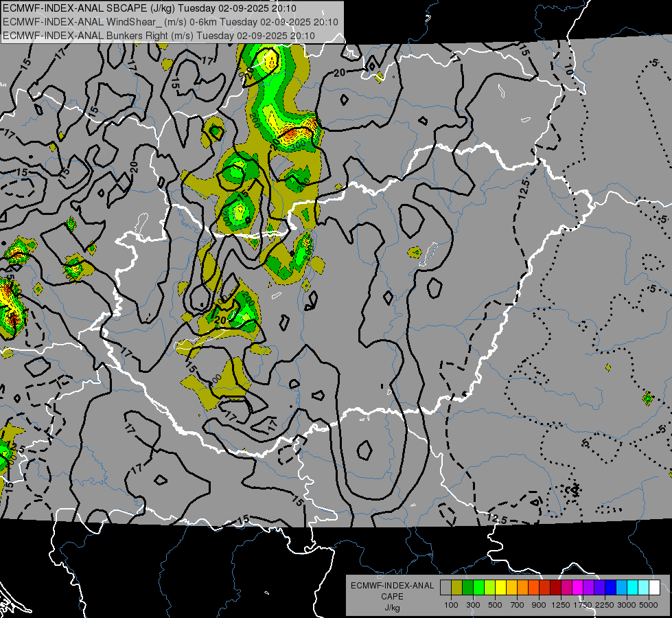Click the 3000 value under the legend
Screen dimensions: 672x618
coord(627,605)
